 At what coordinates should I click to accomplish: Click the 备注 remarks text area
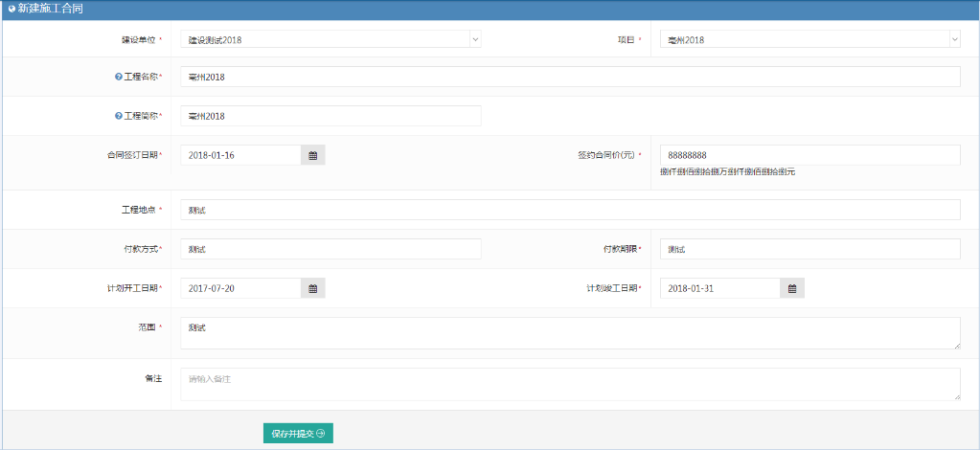(x=570, y=384)
